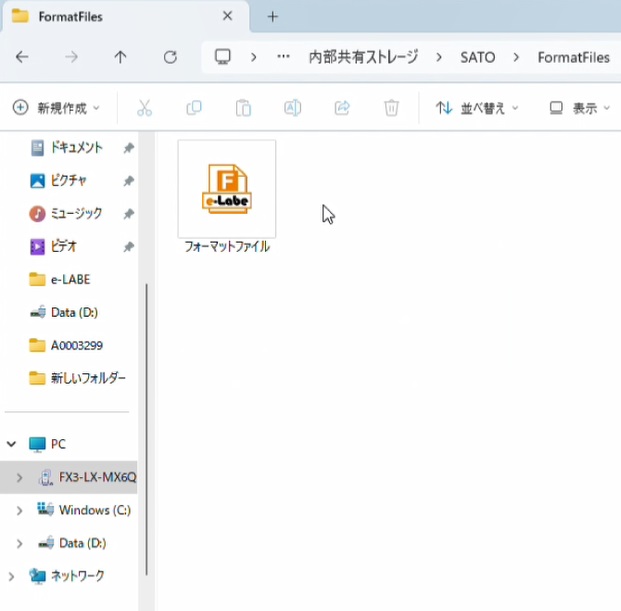Click the Rename icon in toolbar

tap(292, 108)
